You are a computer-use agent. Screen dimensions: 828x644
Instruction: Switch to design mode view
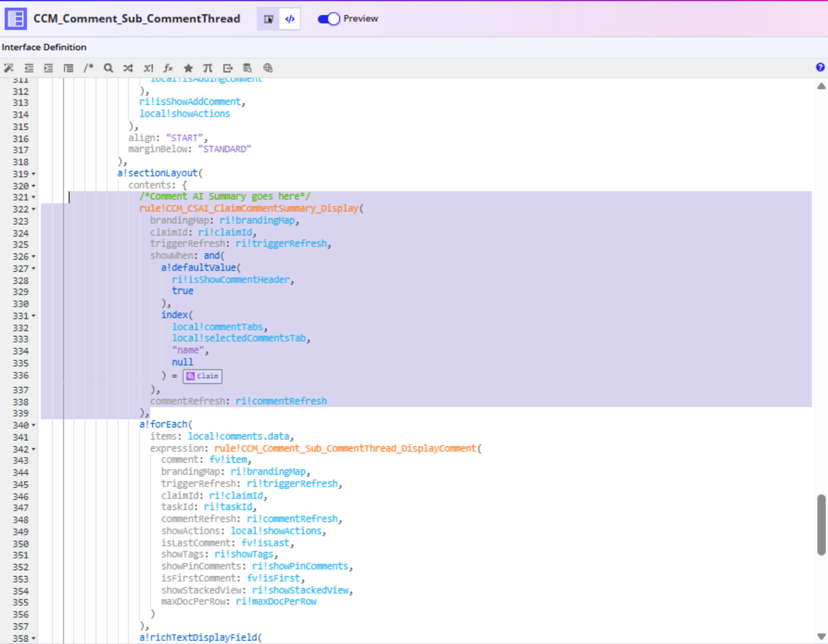(269, 19)
